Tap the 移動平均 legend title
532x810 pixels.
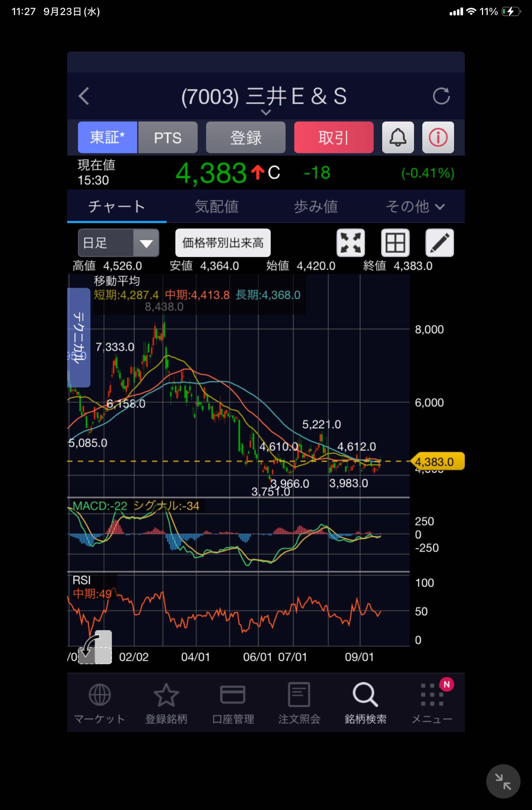pos(117,281)
